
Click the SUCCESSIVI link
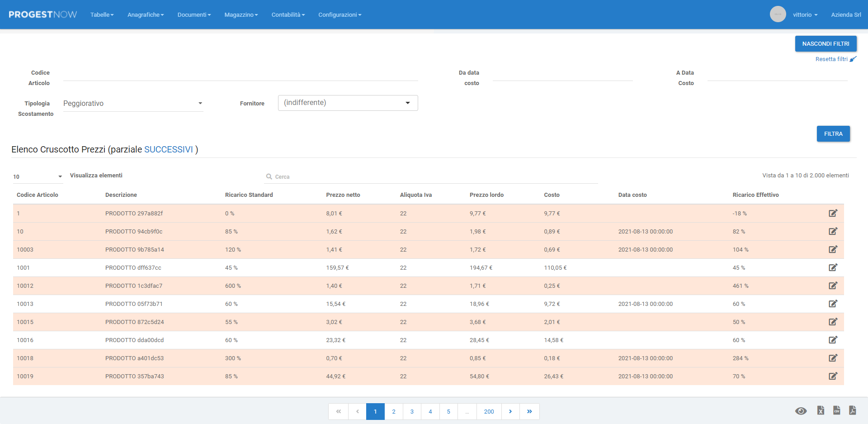169,149
